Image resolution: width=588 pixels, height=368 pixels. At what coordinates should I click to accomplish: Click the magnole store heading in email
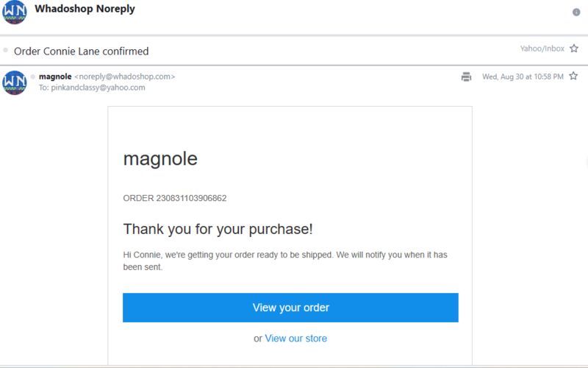(x=160, y=159)
